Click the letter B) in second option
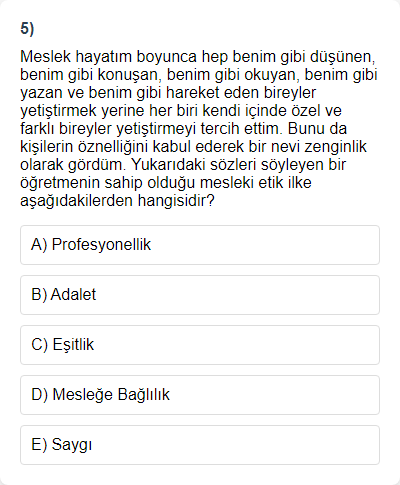The image size is (400, 485). [x=39, y=295]
